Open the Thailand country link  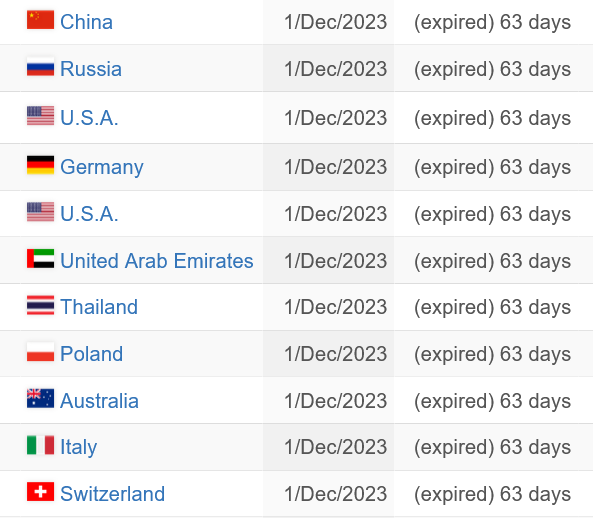(x=99, y=307)
